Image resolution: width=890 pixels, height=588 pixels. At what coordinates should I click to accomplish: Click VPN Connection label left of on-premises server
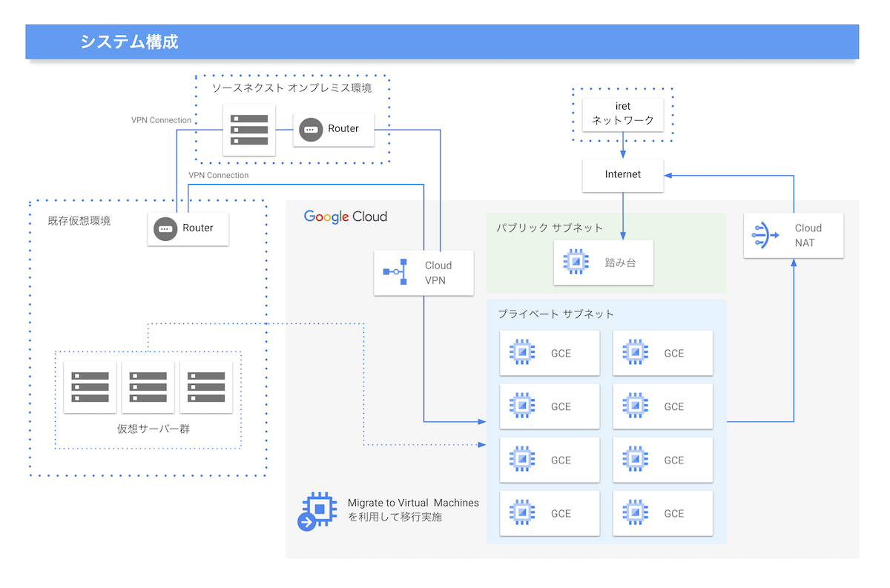pos(161,120)
